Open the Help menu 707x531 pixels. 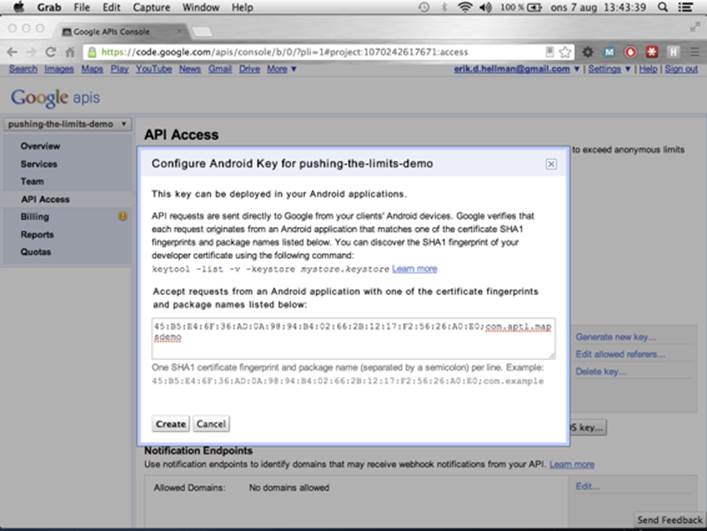point(242,8)
